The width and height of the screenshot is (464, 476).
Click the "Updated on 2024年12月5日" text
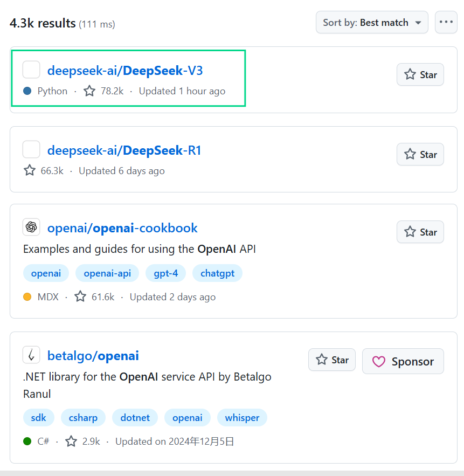175,441
